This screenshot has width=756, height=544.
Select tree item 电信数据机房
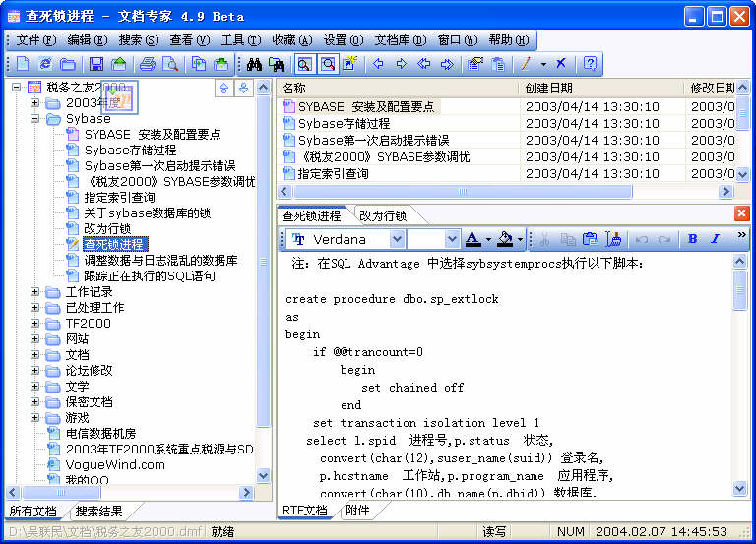pos(100,433)
